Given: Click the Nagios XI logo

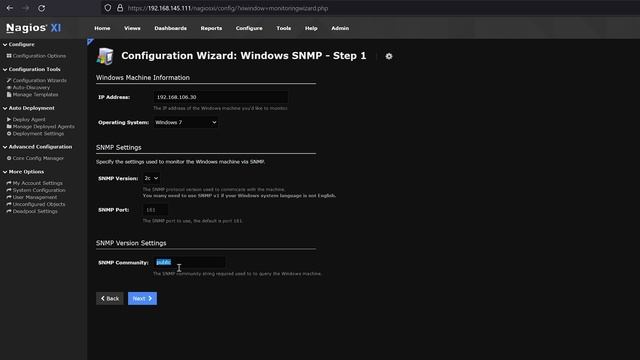Looking at the screenshot, I should pos(33,28).
